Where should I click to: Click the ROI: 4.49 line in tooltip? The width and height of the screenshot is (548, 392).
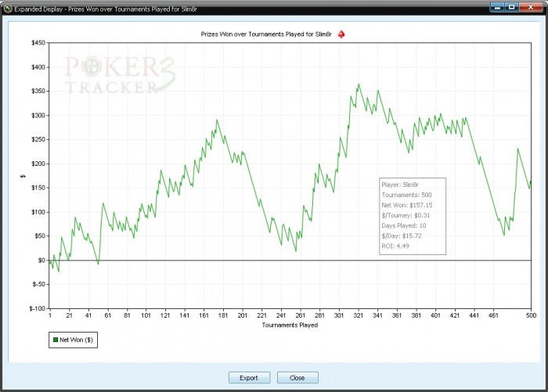coord(395,246)
